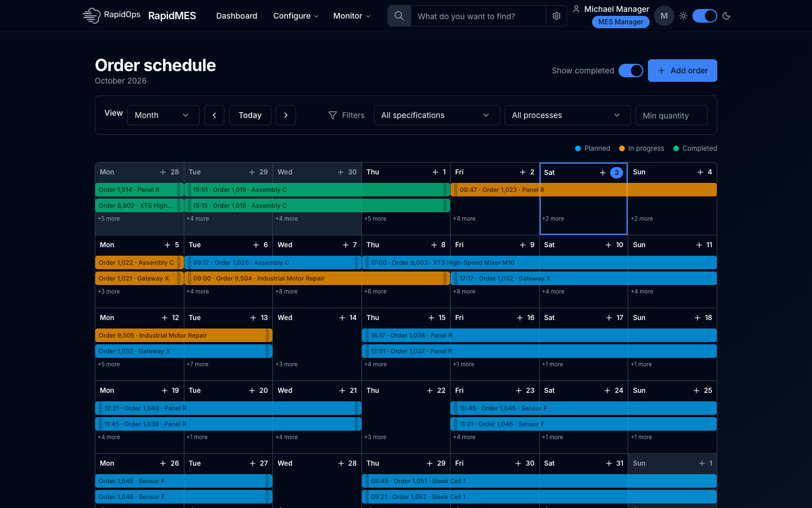Expand +8 more on Wed 7
The width and height of the screenshot is (812, 508).
tap(286, 292)
